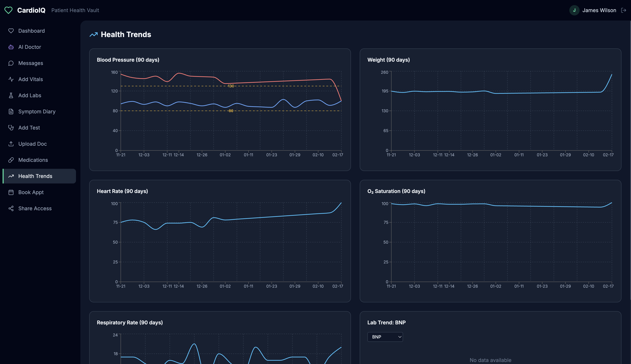Click the page's vertical scrollbar on the right
The image size is (631, 364).
point(630,160)
